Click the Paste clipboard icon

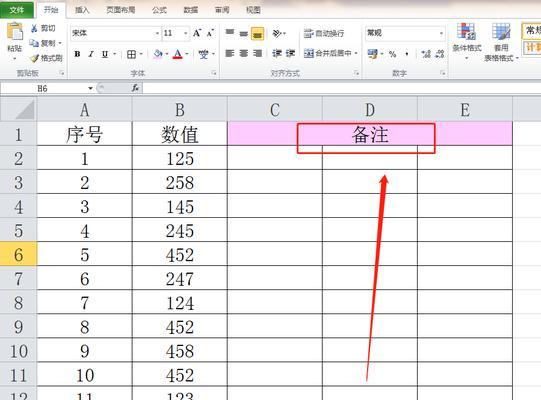14,32
